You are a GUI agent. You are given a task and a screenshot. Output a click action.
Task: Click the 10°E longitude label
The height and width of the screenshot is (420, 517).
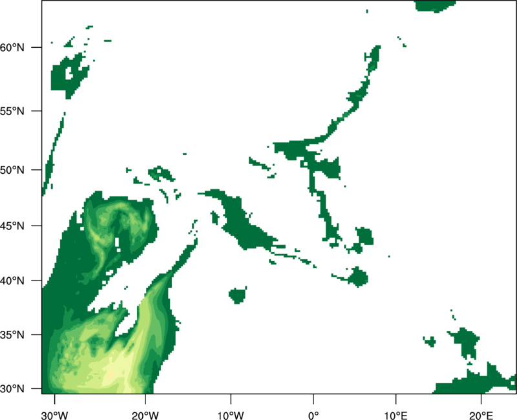tap(396, 415)
